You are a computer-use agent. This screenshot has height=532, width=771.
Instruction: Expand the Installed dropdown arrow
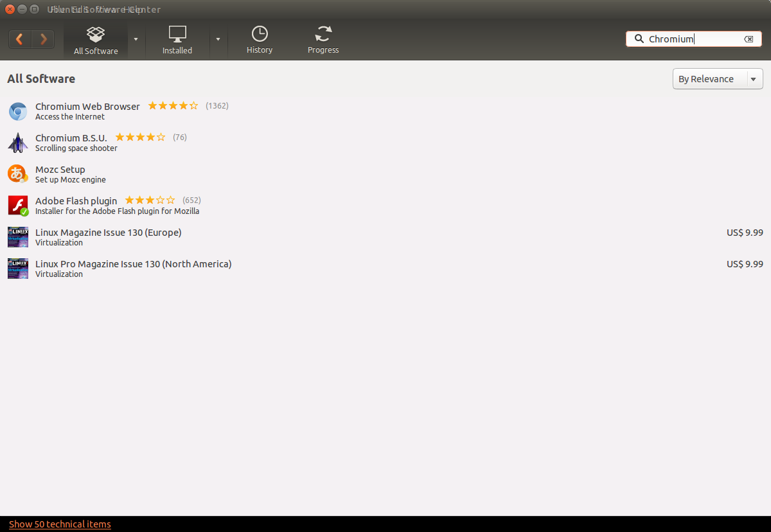(218, 39)
